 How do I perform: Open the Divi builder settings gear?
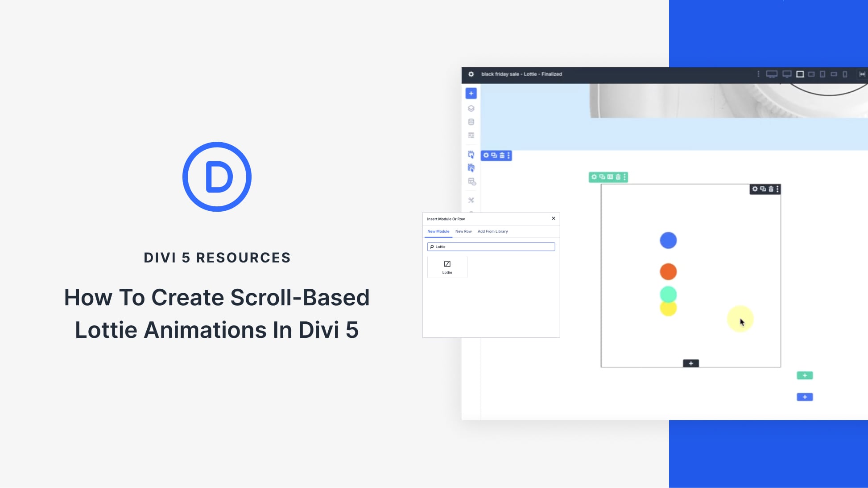[x=471, y=74]
